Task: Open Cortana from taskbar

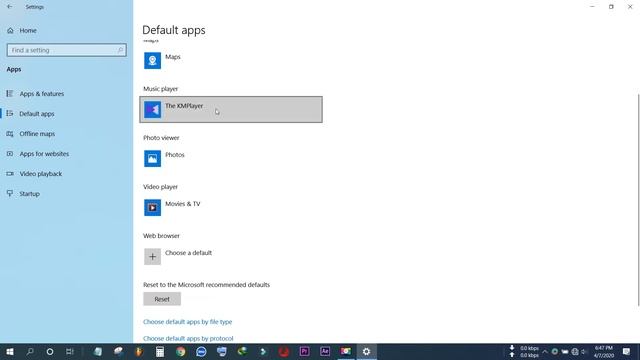Action: coord(50,352)
